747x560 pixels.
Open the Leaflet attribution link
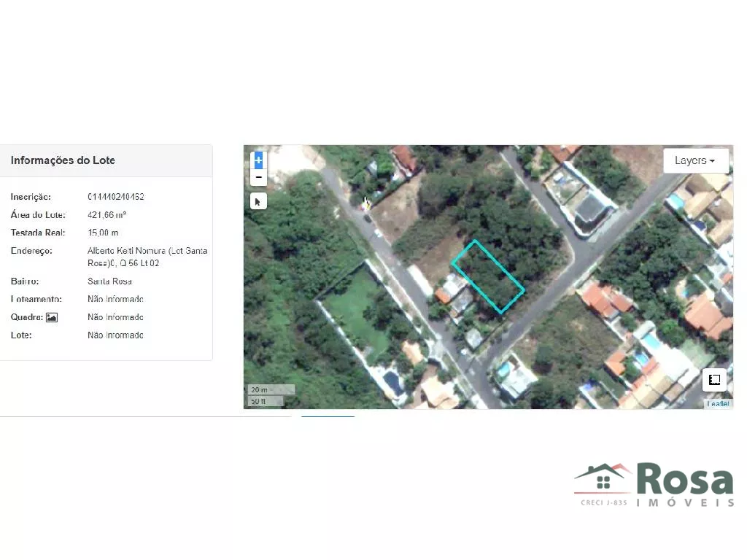[717, 403]
